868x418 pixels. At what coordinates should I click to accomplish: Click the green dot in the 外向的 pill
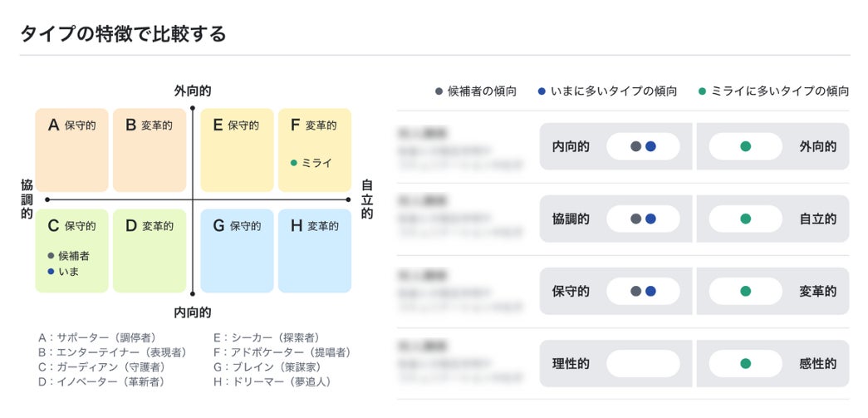click(745, 146)
